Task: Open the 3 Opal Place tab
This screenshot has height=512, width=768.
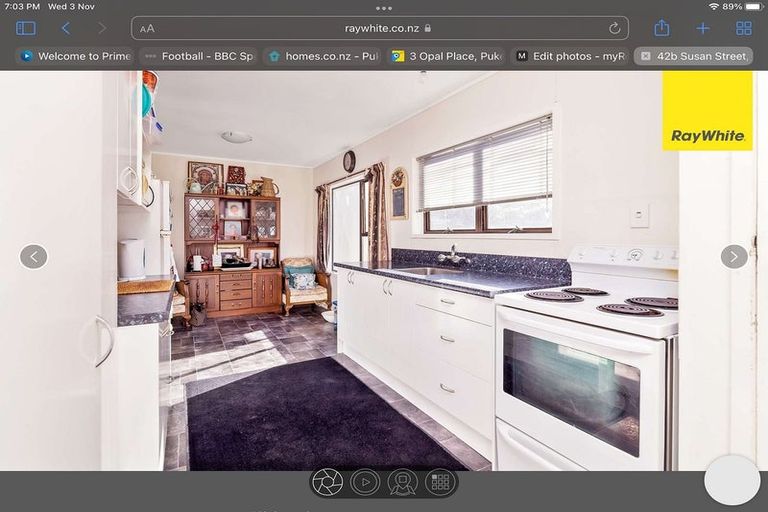Action: pos(447,56)
